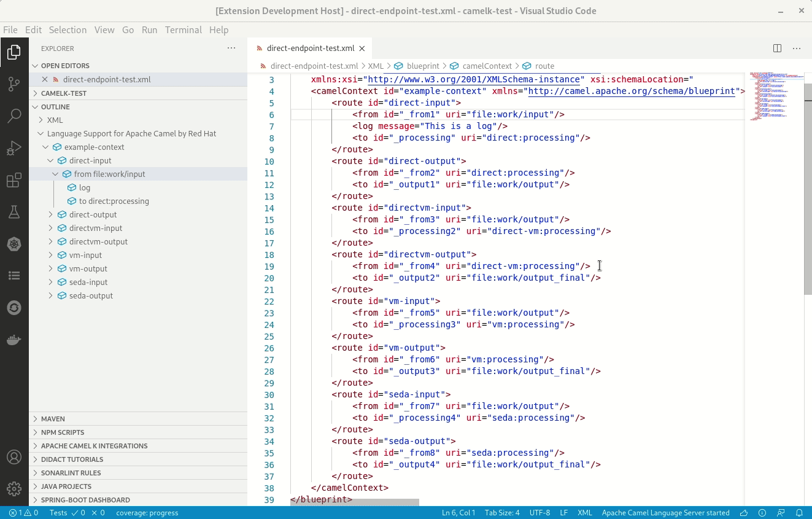The image size is (812, 519).
Task: Open the SonarLint view
Action: 15,307
